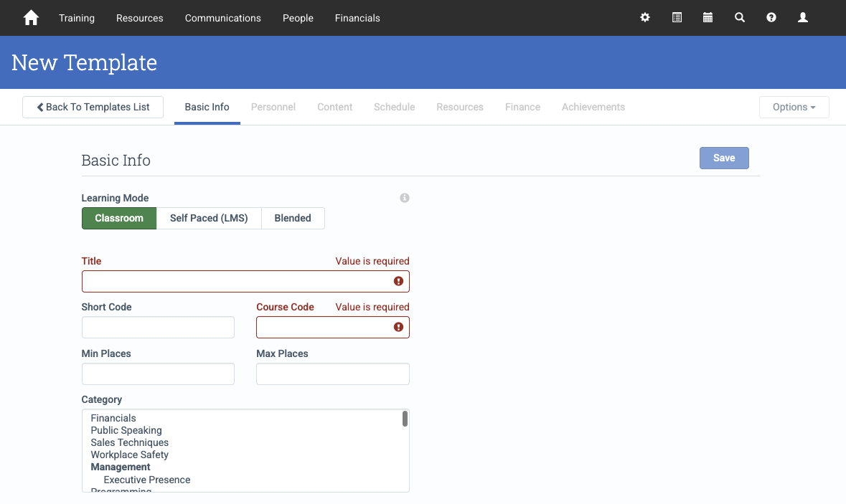Focus the Course Code input field

coord(333,327)
